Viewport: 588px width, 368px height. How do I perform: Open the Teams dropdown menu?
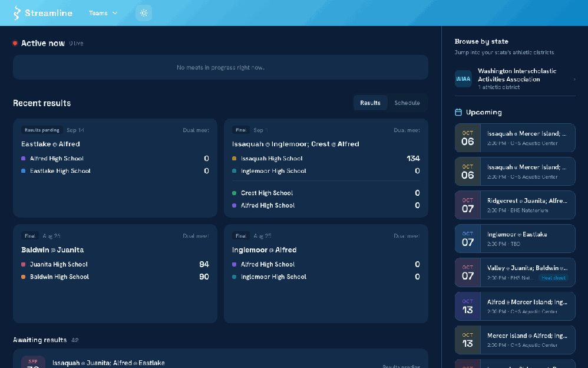pyautogui.click(x=103, y=13)
